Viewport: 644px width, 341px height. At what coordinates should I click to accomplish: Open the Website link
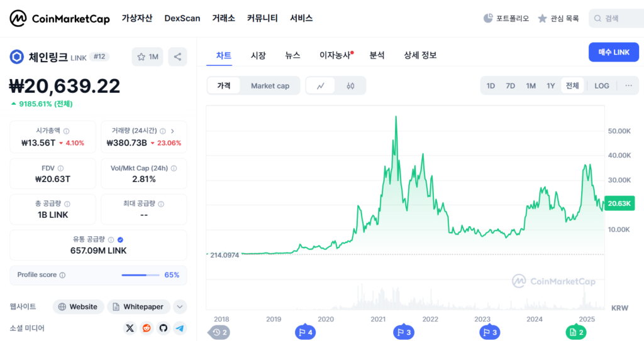(78, 306)
